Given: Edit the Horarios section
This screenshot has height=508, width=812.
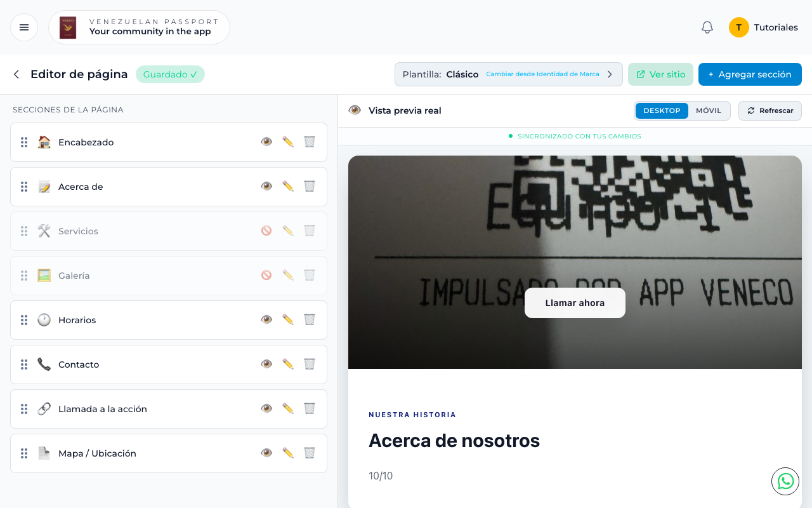Looking at the screenshot, I should pyautogui.click(x=288, y=319).
